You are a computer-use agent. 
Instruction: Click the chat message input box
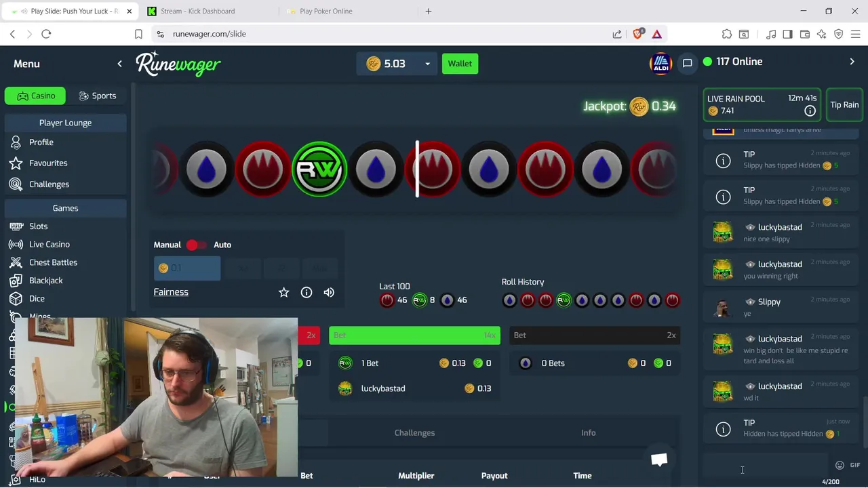765,466
